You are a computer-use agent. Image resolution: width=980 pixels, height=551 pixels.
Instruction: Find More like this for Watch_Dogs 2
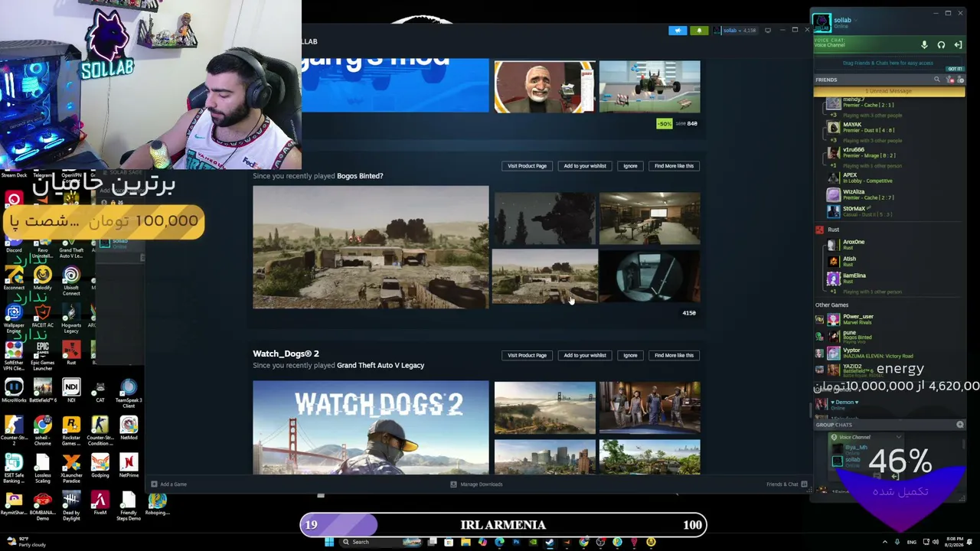coord(674,355)
